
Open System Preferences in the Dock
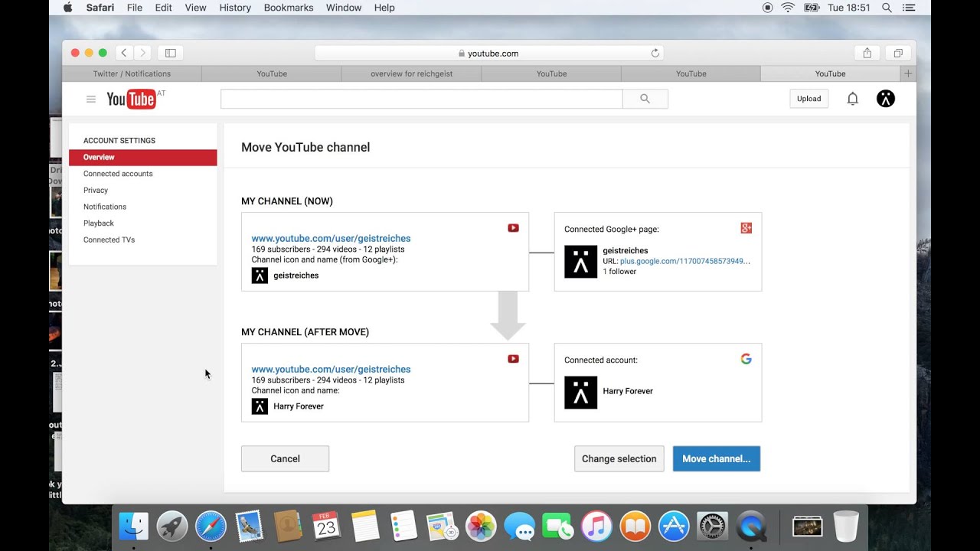(x=713, y=527)
